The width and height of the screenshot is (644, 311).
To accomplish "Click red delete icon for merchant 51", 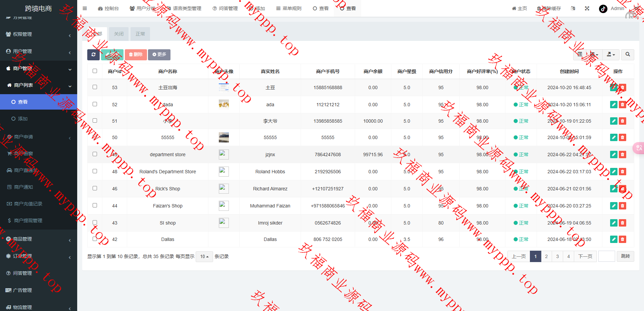I will (623, 121).
